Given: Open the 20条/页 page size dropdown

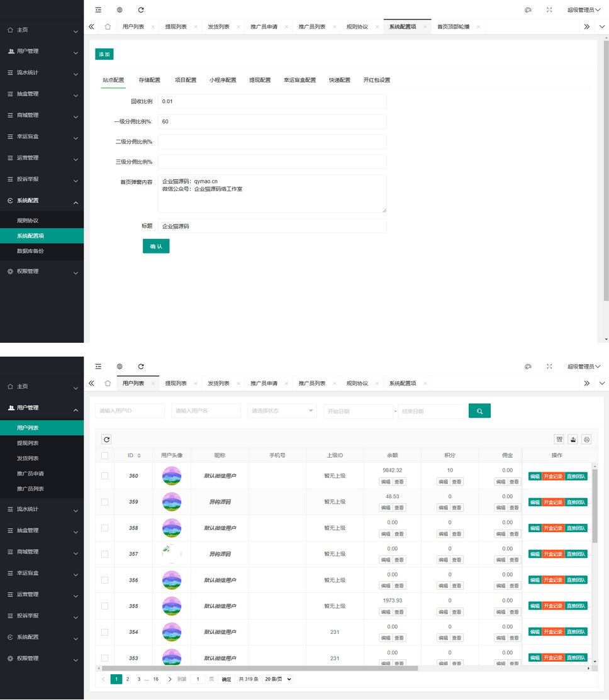Looking at the screenshot, I should point(278,679).
